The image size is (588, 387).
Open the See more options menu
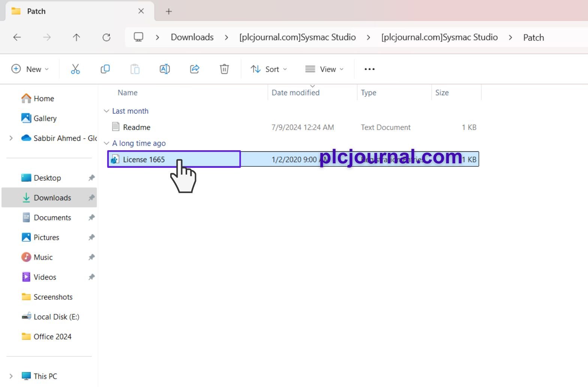369,69
